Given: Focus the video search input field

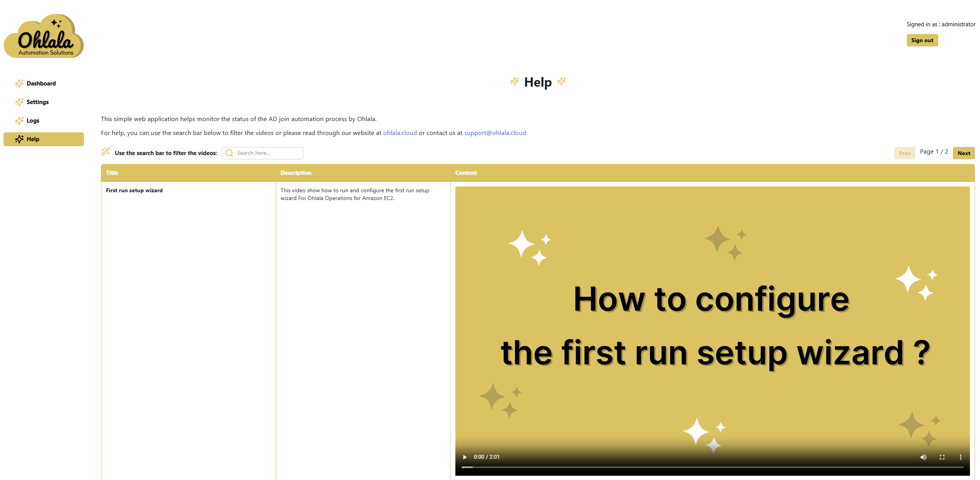Looking at the screenshot, I should click(x=262, y=153).
